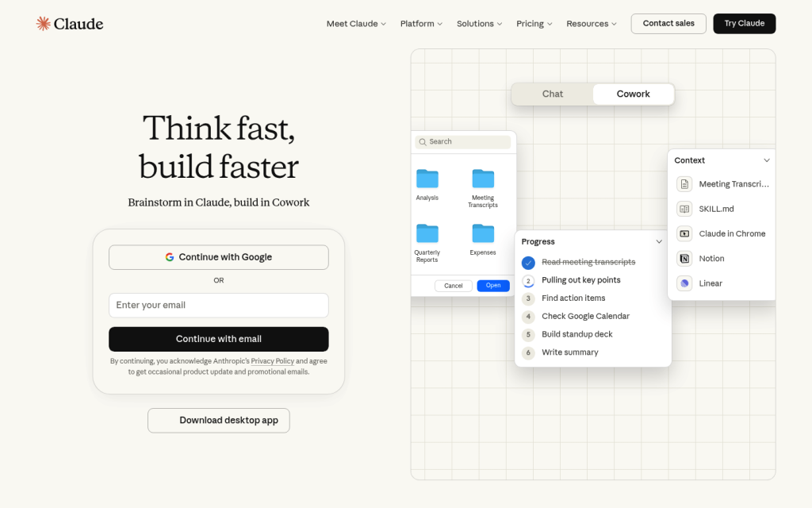Viewport: 812px width, 508px height.
Task: Click the Enter your email field
Action: pyautogui.click(x=219, y=306)
